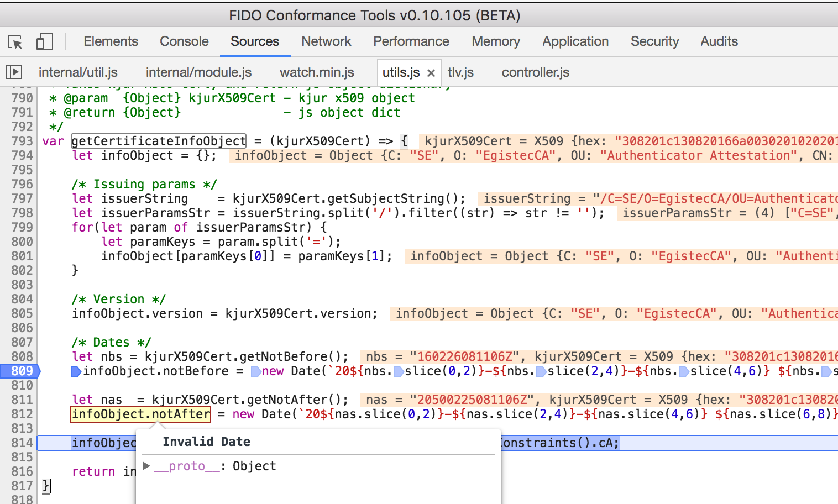The width and height of the screenshot is (838, 504).
Task: Click the 'Invalid Date' tooltip value
Action: click(x=206, y=442)
